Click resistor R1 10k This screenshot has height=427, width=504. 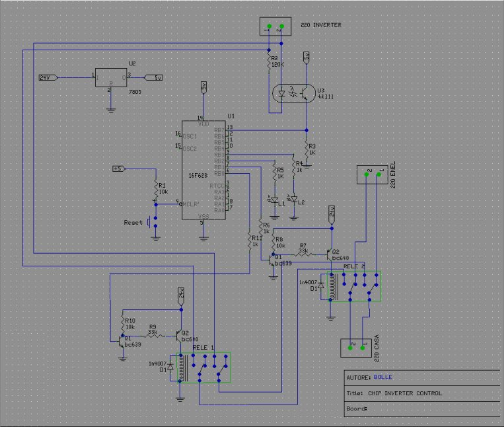coord(156,190)
